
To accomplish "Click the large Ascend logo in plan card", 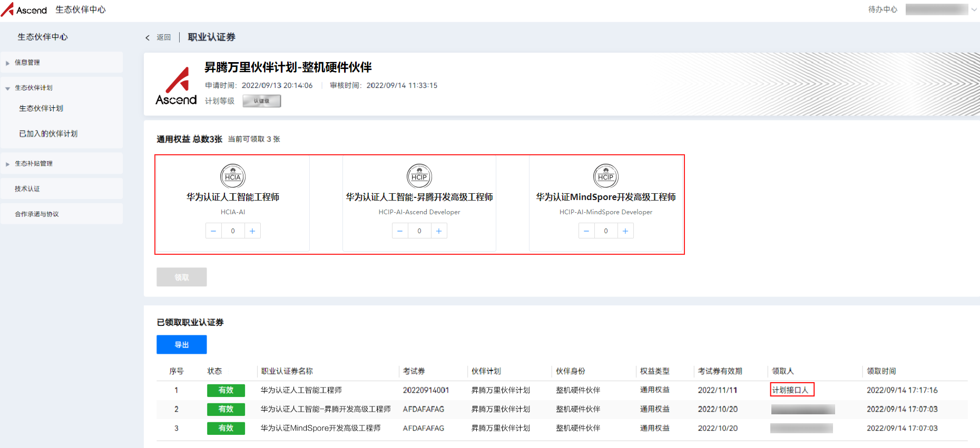I will (176, 86).
